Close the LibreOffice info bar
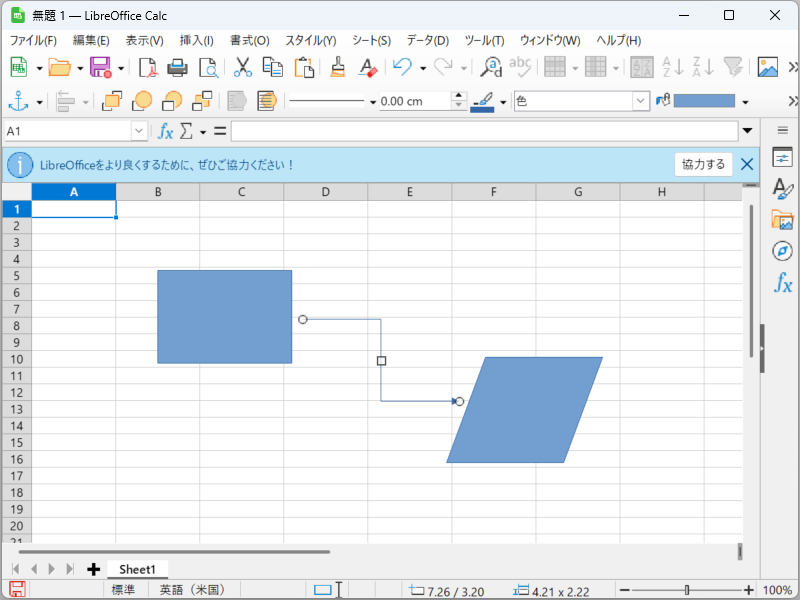Screen dimensions: 800x600 747,164
